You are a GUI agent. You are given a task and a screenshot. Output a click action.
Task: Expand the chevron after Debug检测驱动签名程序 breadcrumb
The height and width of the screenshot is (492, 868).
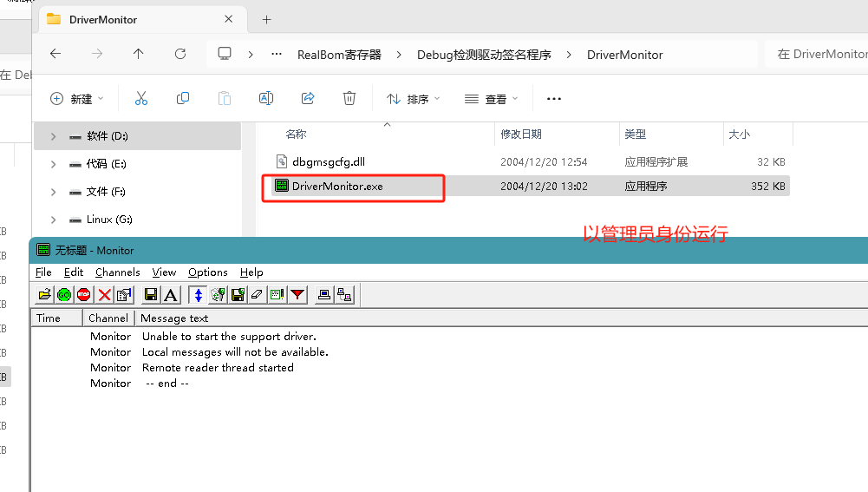click(569, 55)
